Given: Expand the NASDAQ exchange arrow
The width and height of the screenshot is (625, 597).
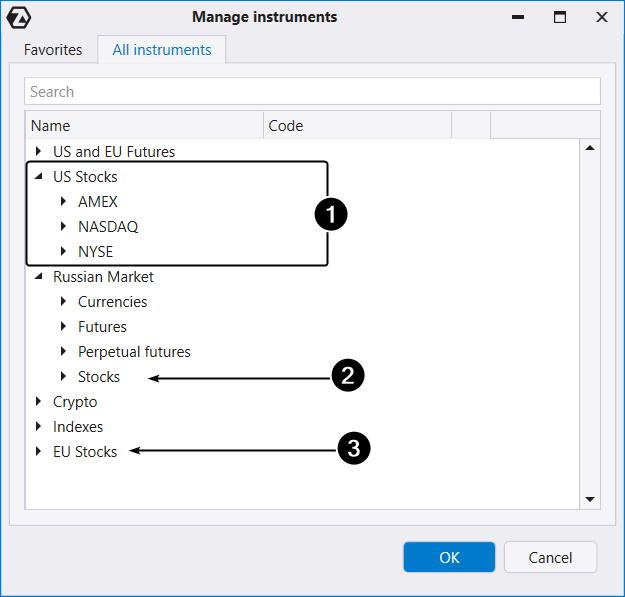Looking at the screenshot, I should pos(64,227).
